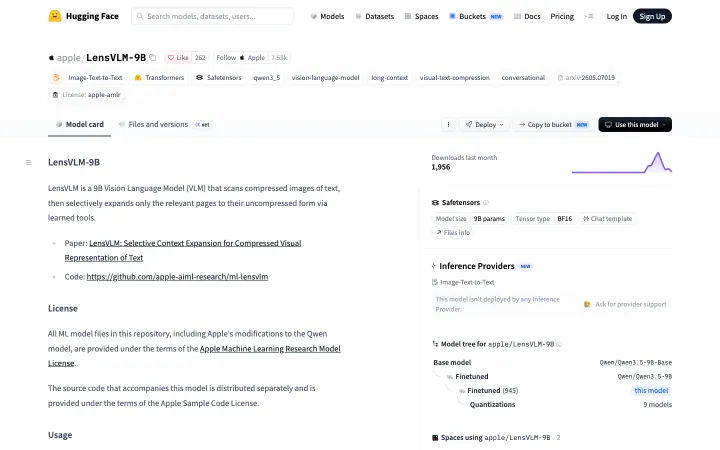Copy model name with the copy icon

tap(153, 57)
